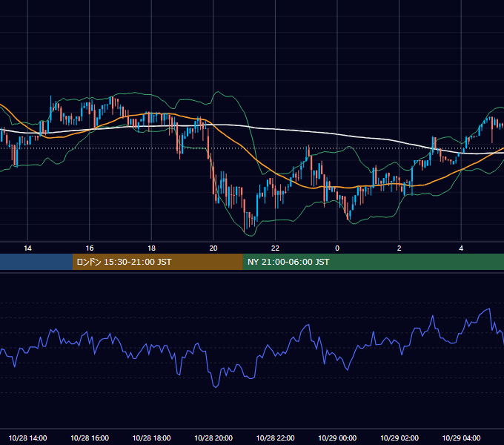This screenshot has width=504, height=445.
Task: Click the 10/28 18:00 date label
Action: (x=151, y=438)
